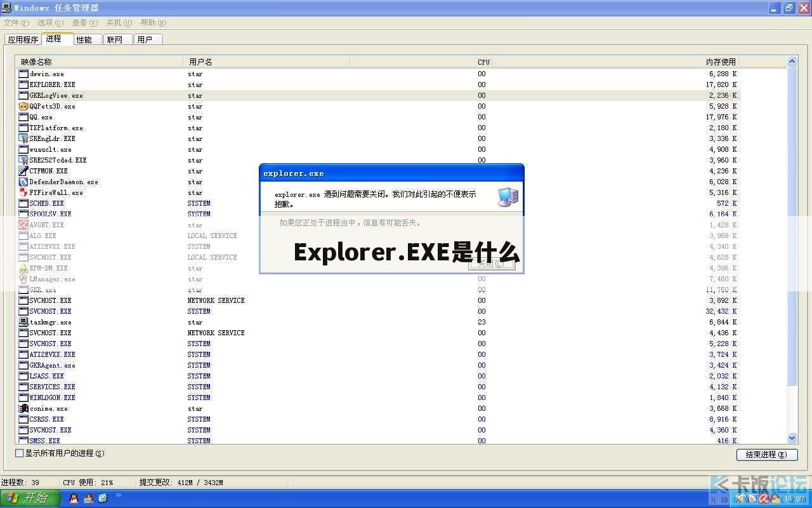This screenshot has height=508, width=812.
Task: Select ATI2EVXX.EXE row with 3,724 K
Action: tap(378, 354)
